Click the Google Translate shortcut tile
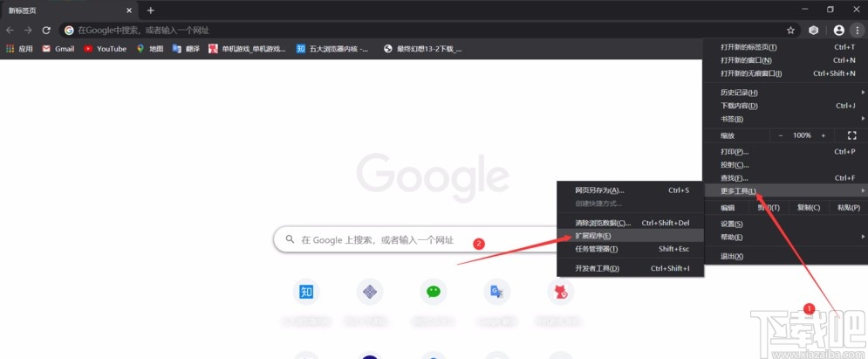This screenshot has width=868, height=359. point(497,292)
